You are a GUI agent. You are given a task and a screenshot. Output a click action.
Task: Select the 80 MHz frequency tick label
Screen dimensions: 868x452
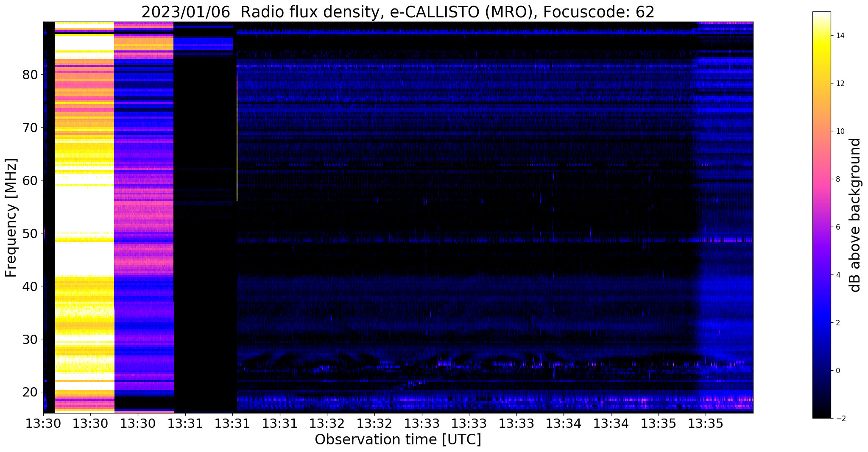tap(30, 75)
